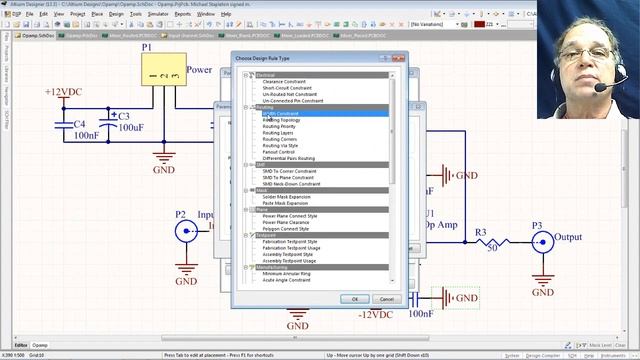This screenshot has height=360, width=640.
Task: Click the pen icon in bottom status area
Action: pyautogui.click(x=567, y=345)
